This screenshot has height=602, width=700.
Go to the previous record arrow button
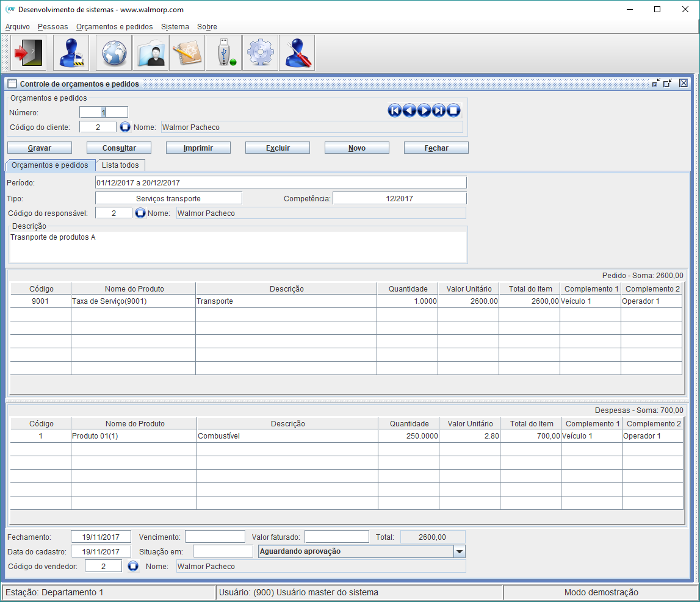[x=409, y=110]
